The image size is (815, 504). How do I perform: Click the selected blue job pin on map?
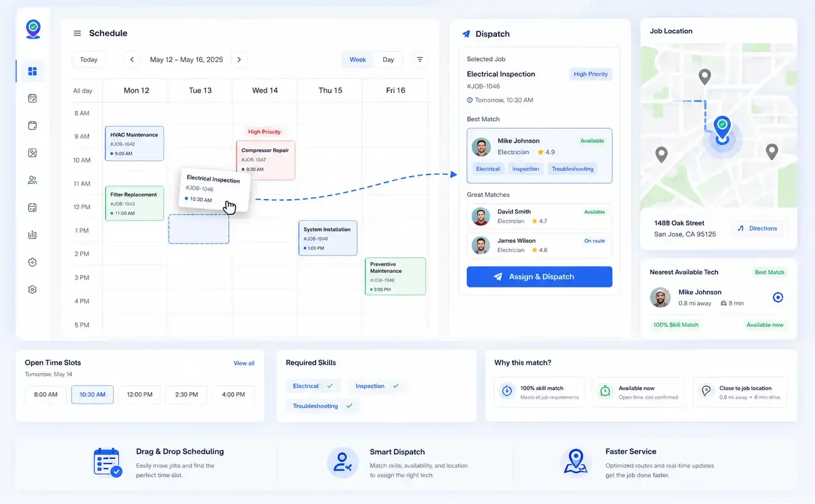[722, 129]
